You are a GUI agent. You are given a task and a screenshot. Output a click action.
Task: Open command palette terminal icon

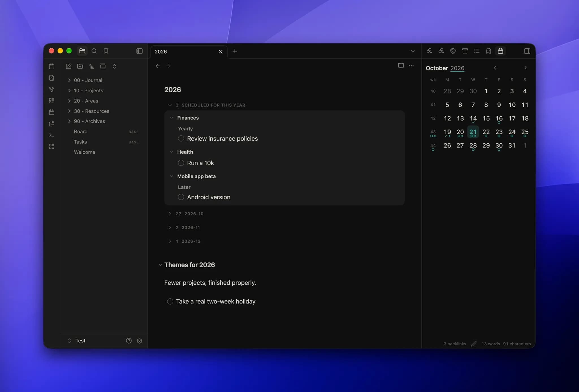tap(51, 135)
